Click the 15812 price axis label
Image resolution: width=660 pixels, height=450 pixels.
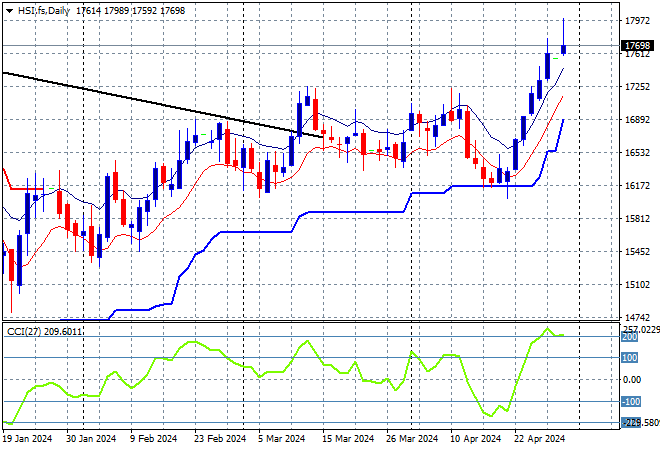coord(637,218)
